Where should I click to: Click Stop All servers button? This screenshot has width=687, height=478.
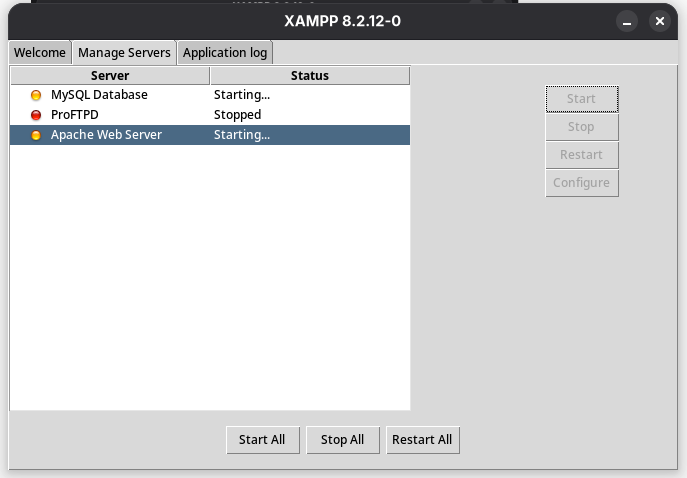[x=343, y=440]
